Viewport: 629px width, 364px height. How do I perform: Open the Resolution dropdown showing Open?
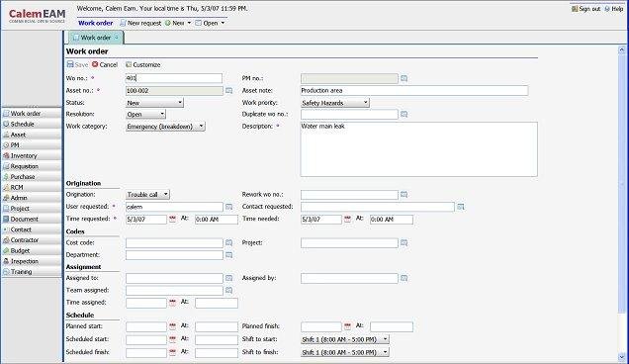tap(145, 115)
